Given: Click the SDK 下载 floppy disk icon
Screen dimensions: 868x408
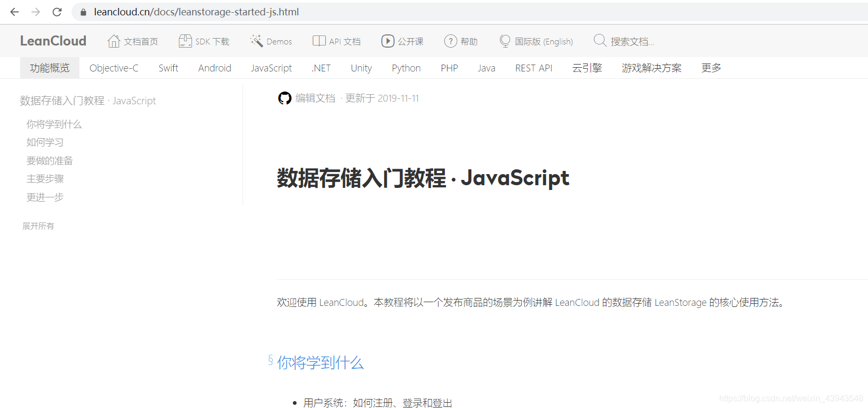Looking at the screenshot, I should pyautogui.click(x=185, y=41).
